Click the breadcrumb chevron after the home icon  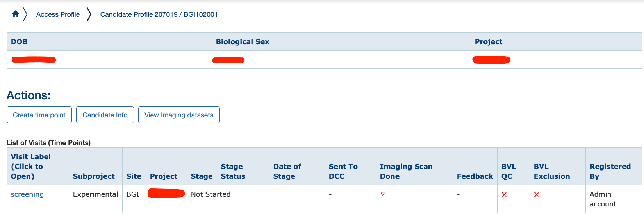[x=25, y=14]
